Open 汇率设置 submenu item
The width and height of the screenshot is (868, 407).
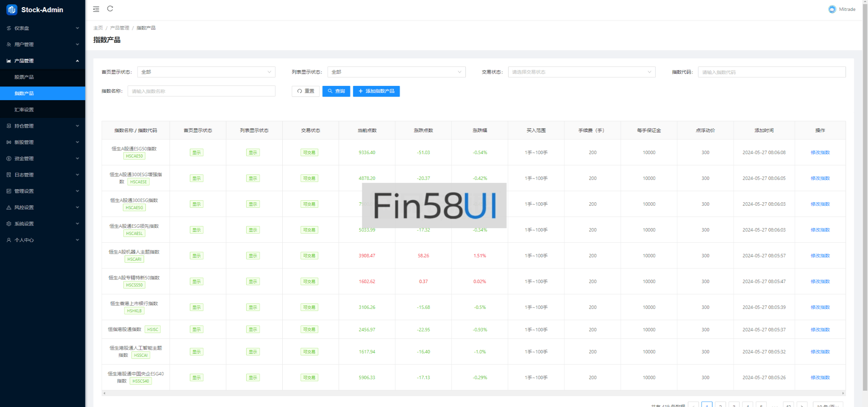24,110
